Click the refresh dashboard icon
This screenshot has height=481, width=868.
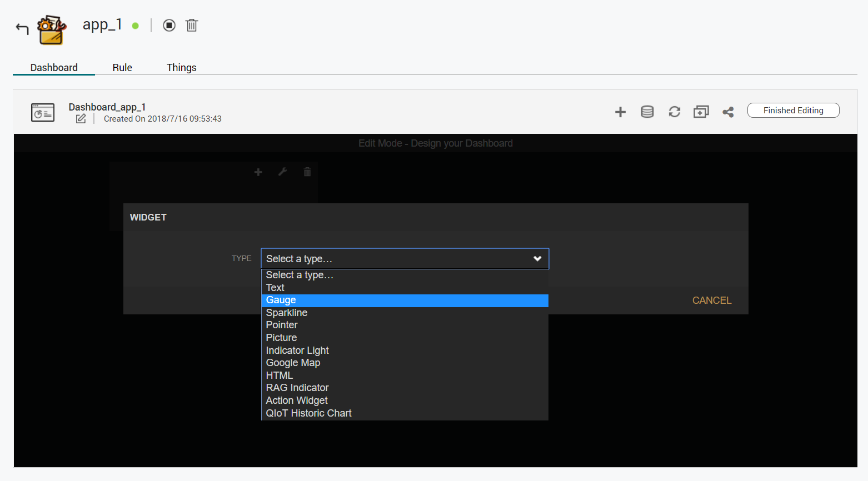coord(674,112)
